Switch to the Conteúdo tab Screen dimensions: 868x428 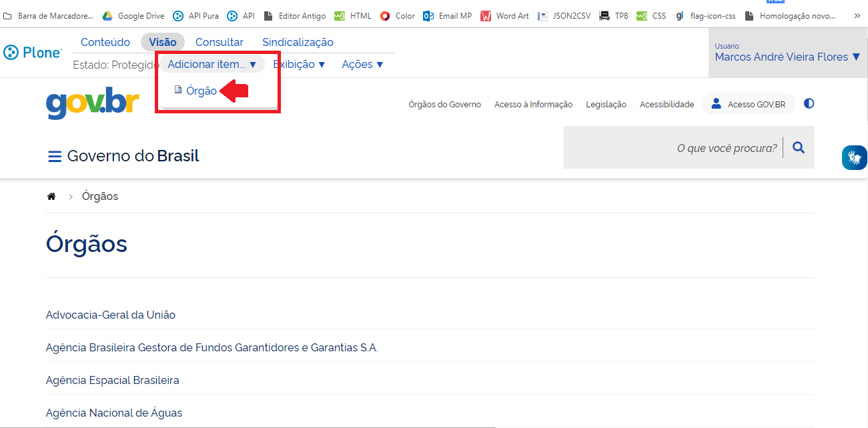pyautogui.click(x=105, y=42)
